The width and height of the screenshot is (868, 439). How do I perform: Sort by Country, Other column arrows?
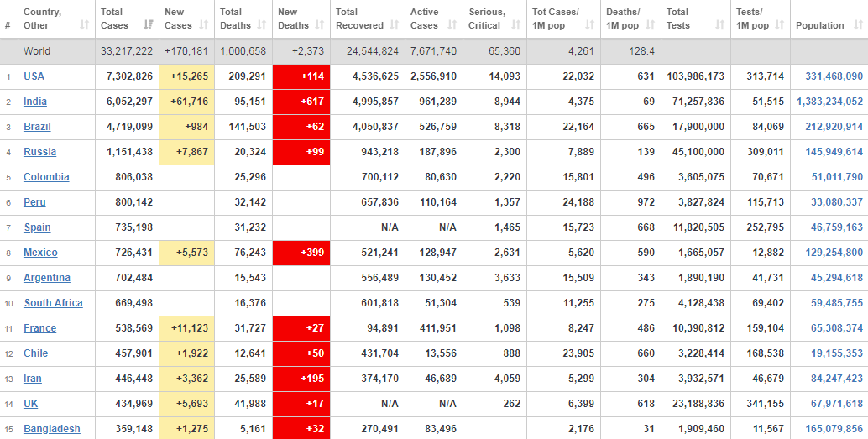84,25
